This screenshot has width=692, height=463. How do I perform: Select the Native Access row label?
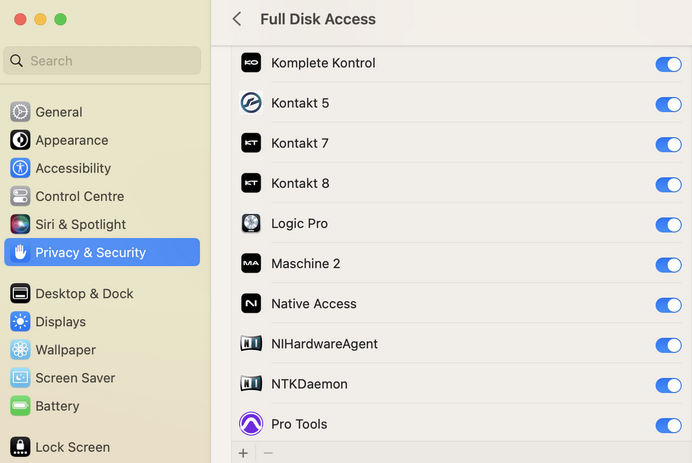click(314, 304)
